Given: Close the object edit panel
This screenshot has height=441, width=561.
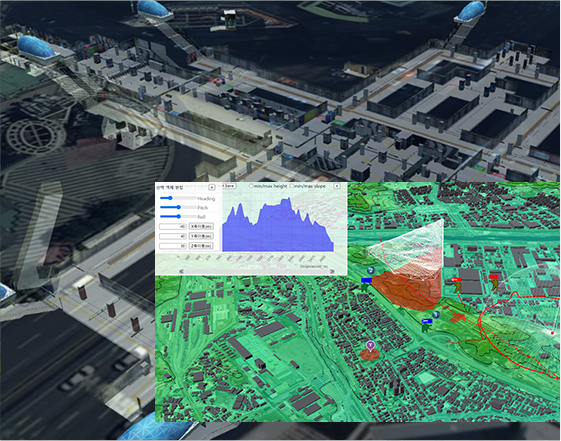Looking at the screenshot, I should coord(211,187).
